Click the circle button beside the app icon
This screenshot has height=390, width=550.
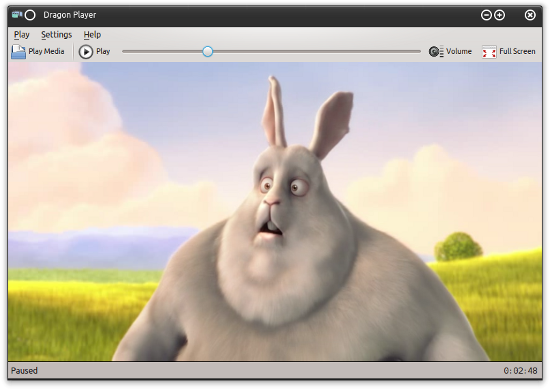tap(30, 15)
